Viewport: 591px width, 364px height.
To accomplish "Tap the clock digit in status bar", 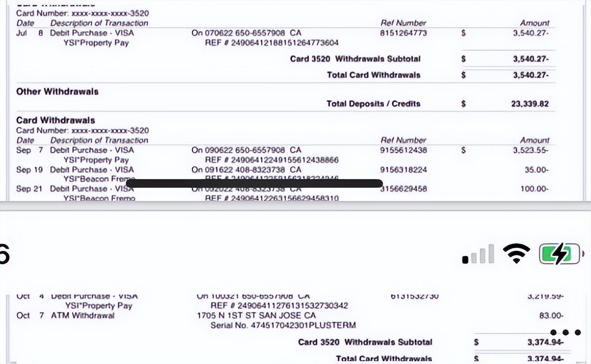I will [4, 255].
